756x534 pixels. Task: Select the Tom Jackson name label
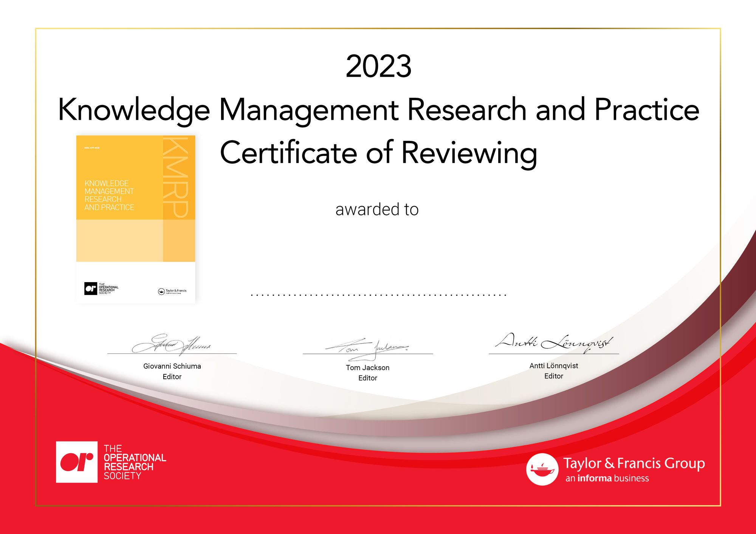[367, 367]
